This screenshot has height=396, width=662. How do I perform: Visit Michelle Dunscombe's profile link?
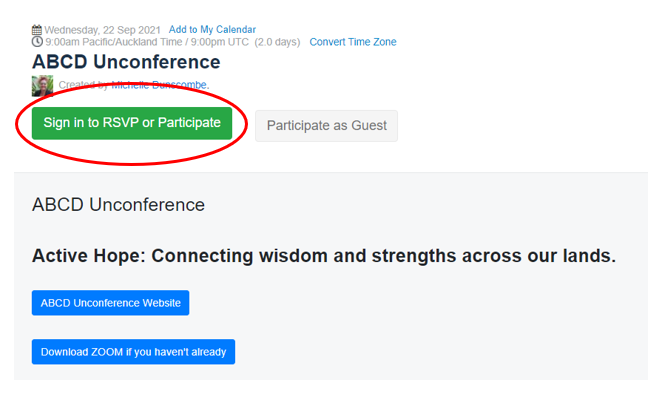pyautogui.click(x=159, y=85)
